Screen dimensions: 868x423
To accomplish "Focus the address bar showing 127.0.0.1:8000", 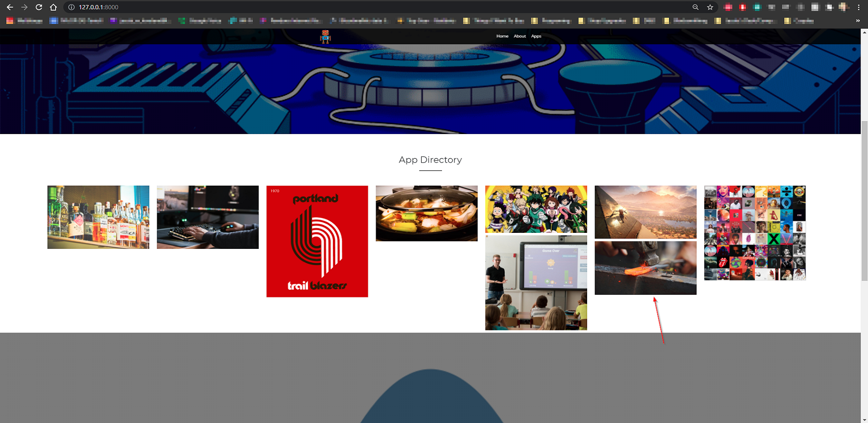I will coord(378,7).
